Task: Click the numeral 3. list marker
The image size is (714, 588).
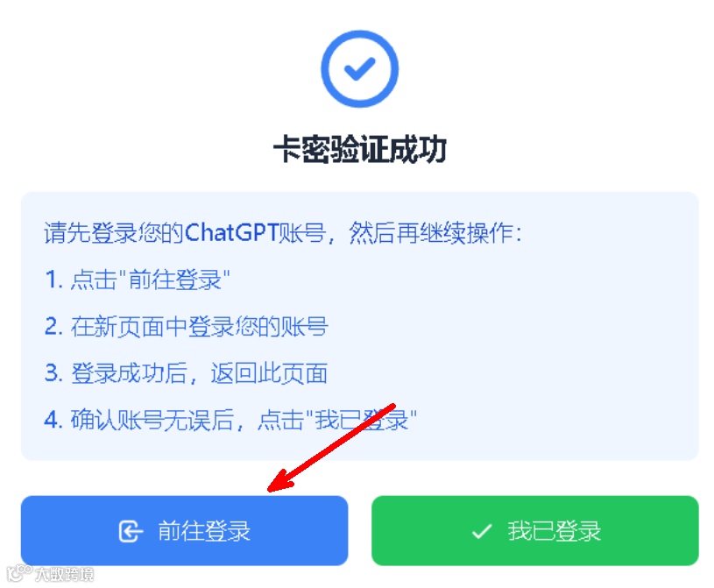Action: click(x=53, y=373)
